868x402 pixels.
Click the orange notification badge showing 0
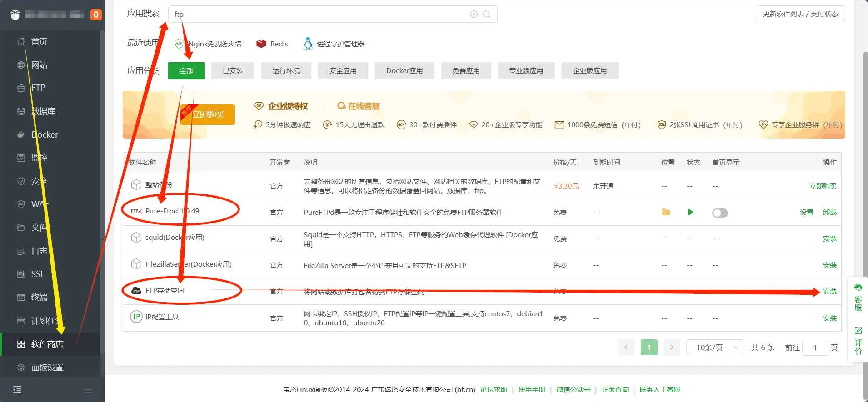95,15
